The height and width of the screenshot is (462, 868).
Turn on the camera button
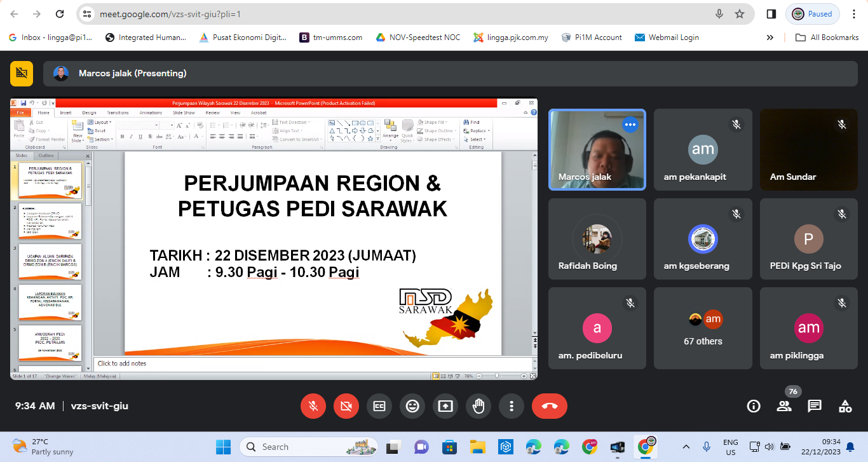click(346, 406)
